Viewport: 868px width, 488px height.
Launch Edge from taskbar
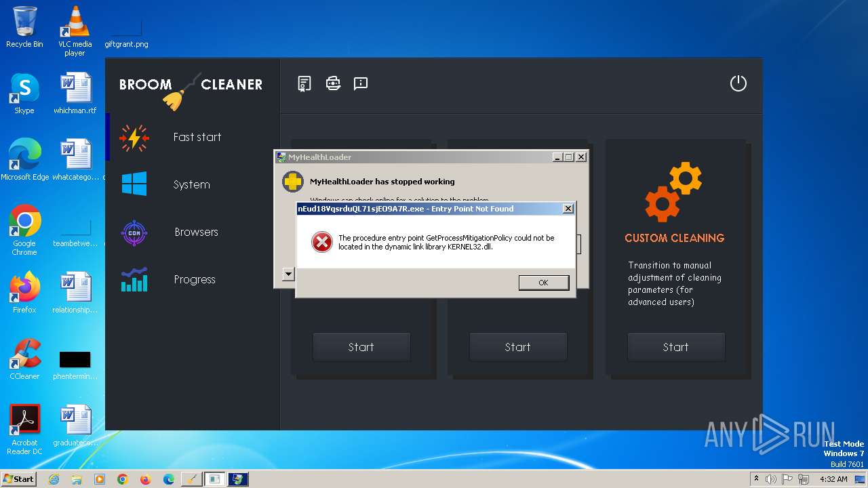(169, 479)
